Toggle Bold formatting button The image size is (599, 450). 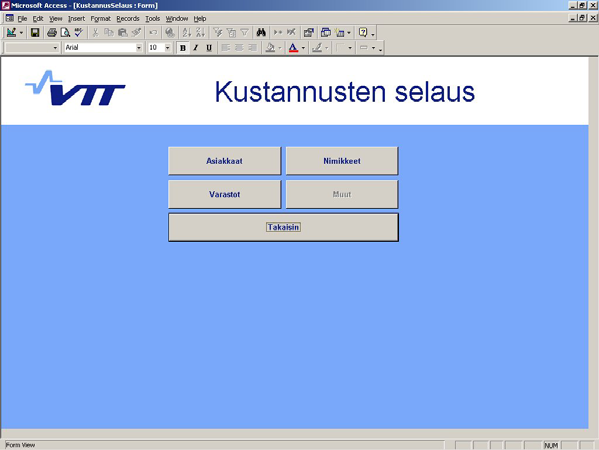tap(183, 48)
